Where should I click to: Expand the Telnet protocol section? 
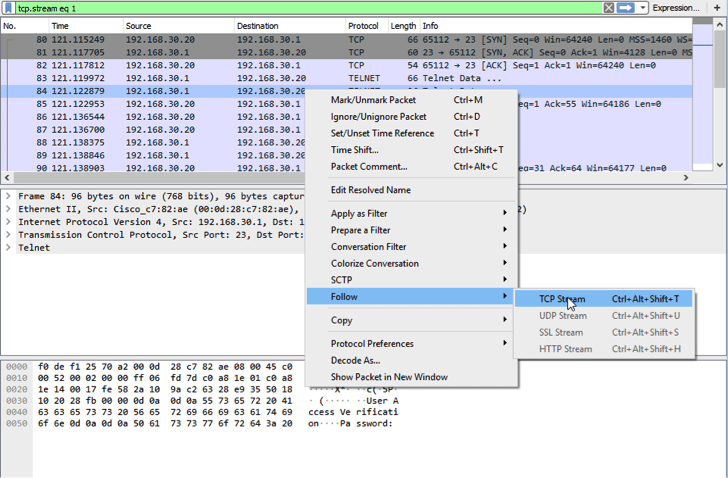pos(8,248)
